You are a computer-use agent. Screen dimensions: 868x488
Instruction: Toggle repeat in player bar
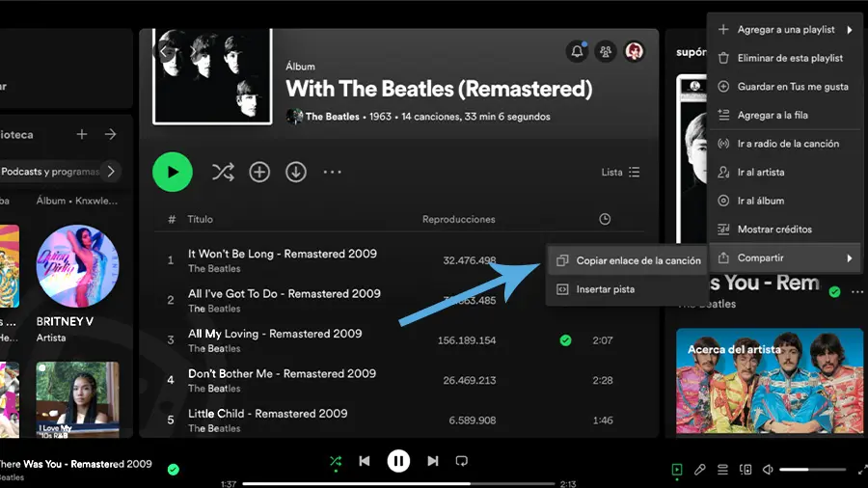[462, 461]
